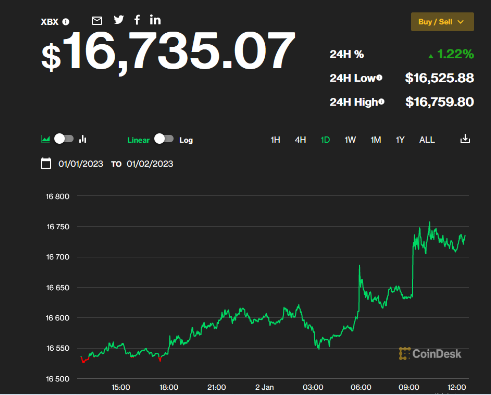Click the 21:00 x-axis label
The height and width of the screenshot is (395, 491).
click(x=217, y=387)
